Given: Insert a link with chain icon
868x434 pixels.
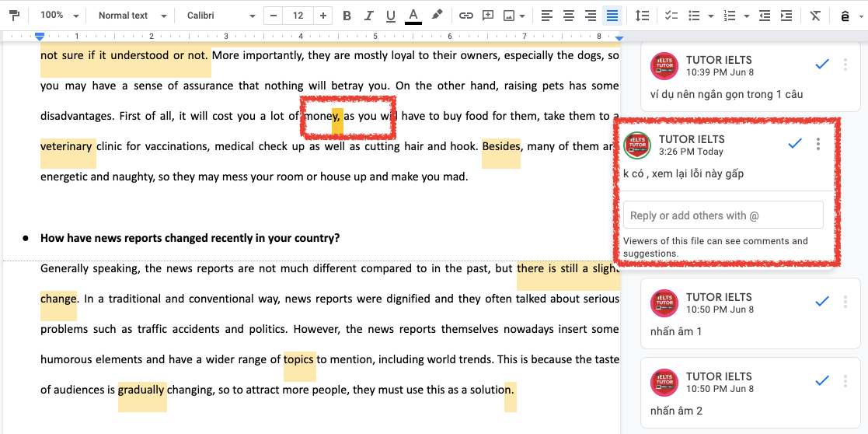Looking at the screenshot, I should [x=466, y=16].
